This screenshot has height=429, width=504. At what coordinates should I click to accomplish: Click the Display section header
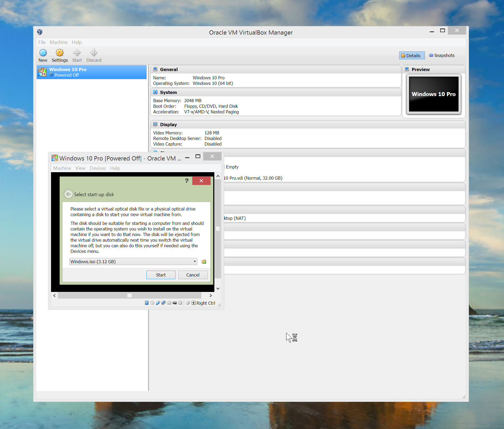click(308, 124)
